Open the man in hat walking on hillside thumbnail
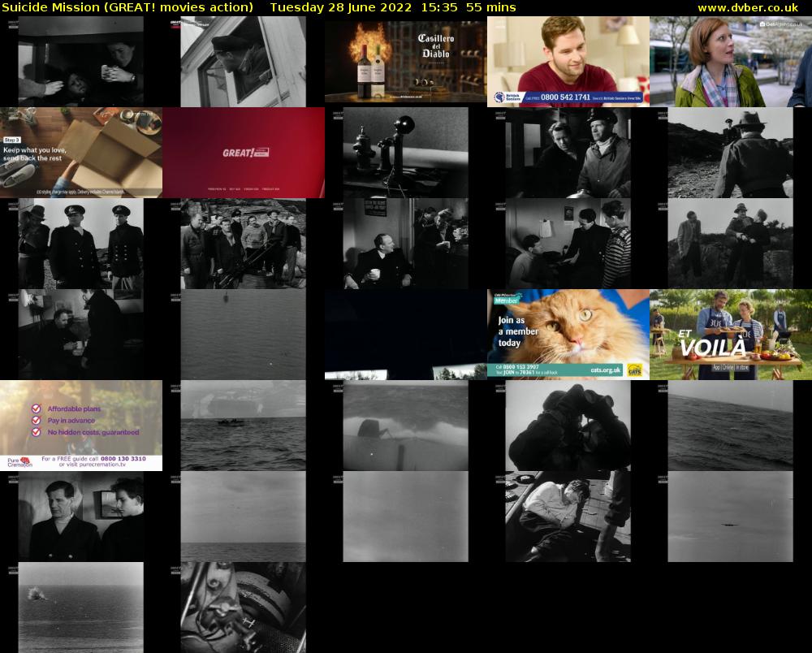The width and height of the screenshot is (812, 653). (731, 153)
